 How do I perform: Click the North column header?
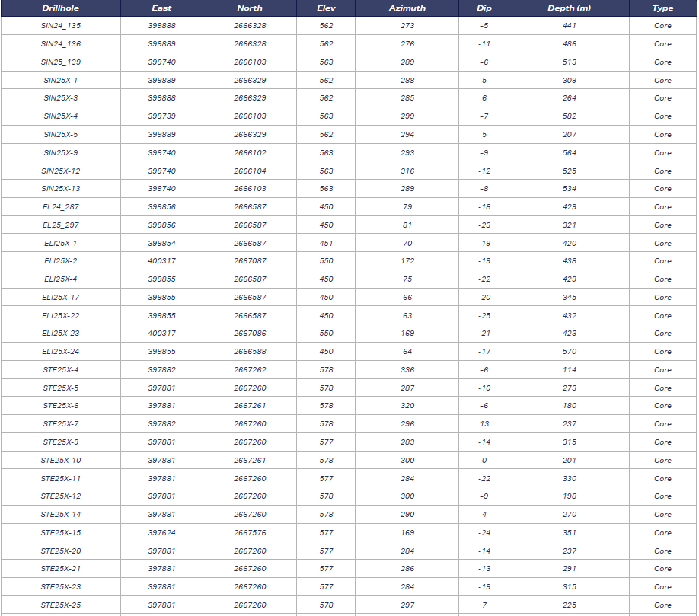(250, 8)
